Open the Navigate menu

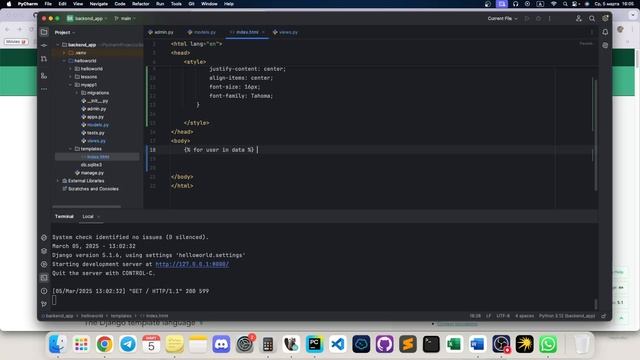click(x=98, y=4)
